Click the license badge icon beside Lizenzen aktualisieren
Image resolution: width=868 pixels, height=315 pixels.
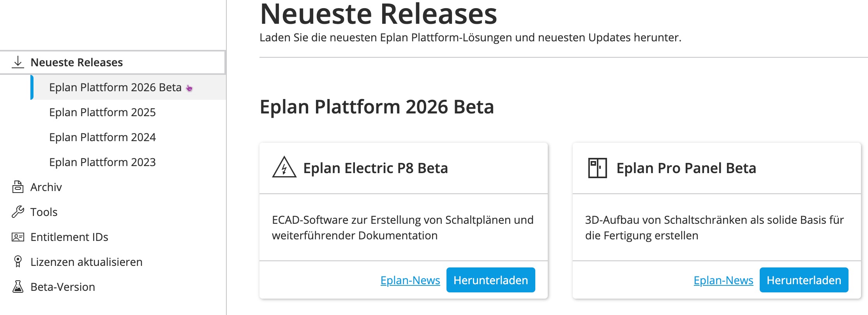(18, 262)
